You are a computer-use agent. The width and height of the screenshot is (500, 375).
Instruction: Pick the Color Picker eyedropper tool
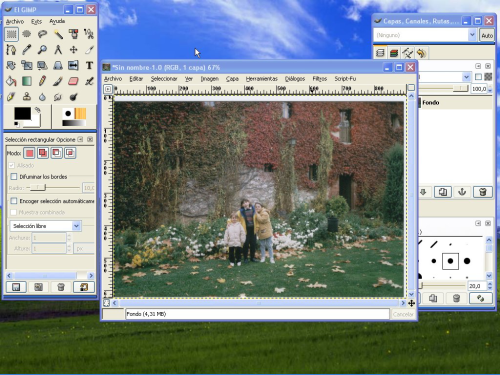(x=27, y=50)
